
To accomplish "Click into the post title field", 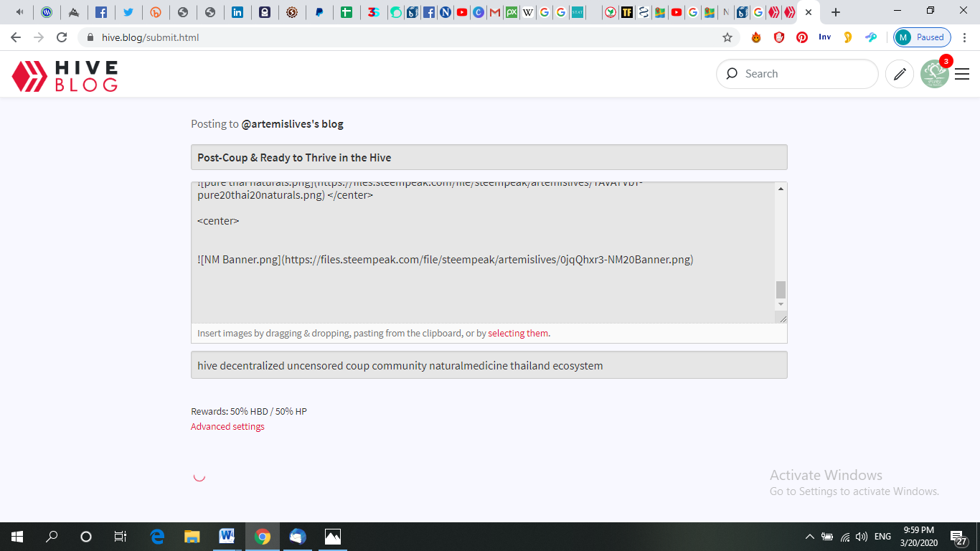I will (489, 158).
